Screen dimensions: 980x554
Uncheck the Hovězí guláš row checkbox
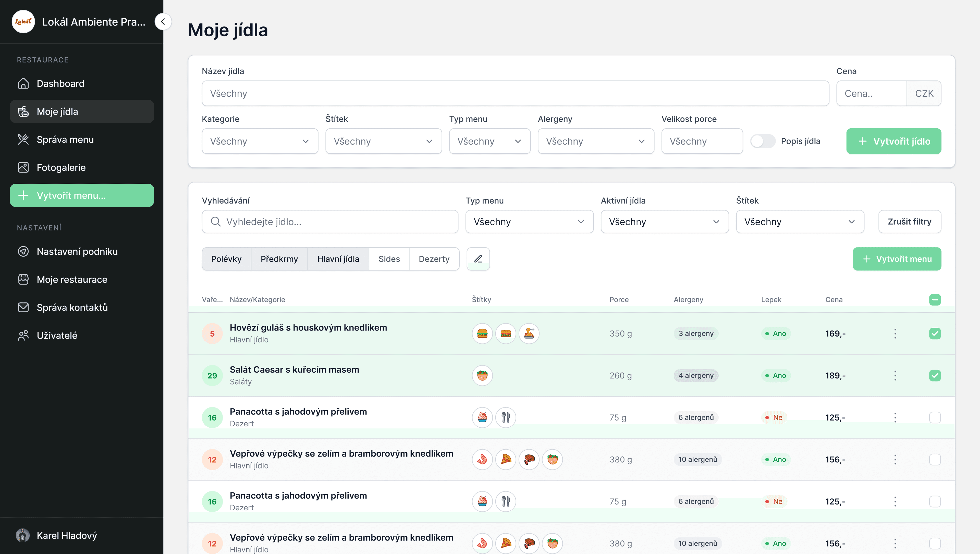point(935,334)
